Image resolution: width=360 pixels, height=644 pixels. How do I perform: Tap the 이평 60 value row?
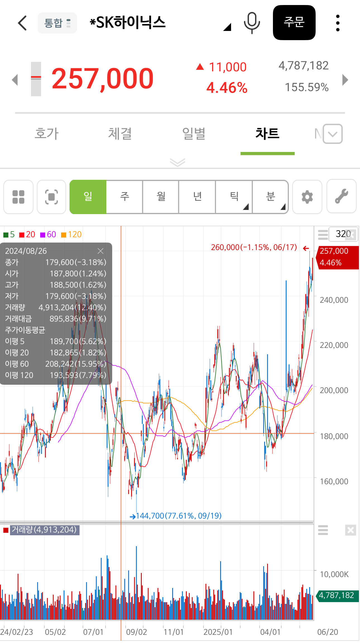coord(56,364)
